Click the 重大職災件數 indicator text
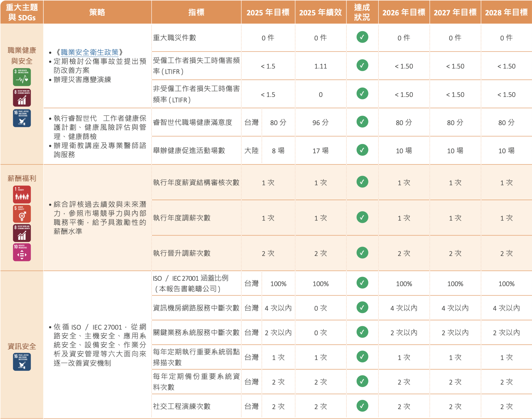 175,38
